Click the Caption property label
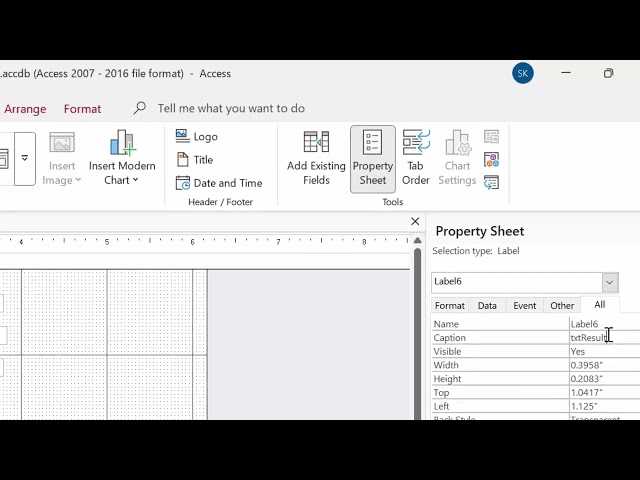 click(449, 338)
